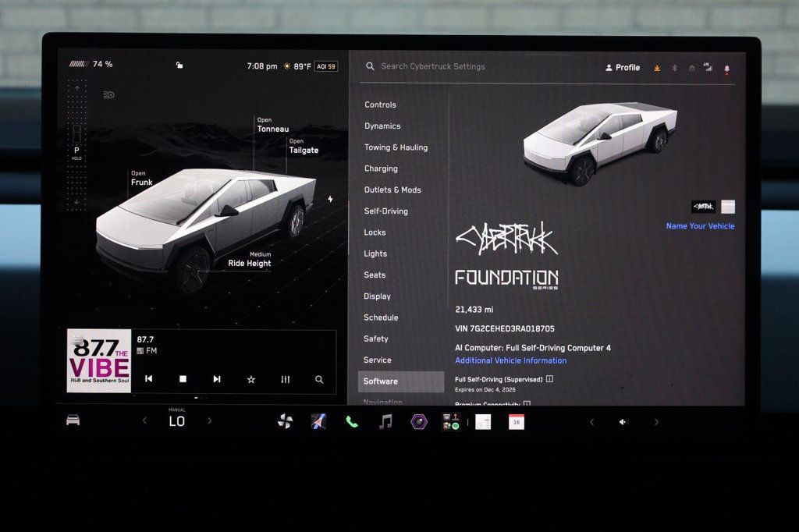Tap the LTE signal strength icon
Screen dimensions: 799x532
click(x=708, y=67)
